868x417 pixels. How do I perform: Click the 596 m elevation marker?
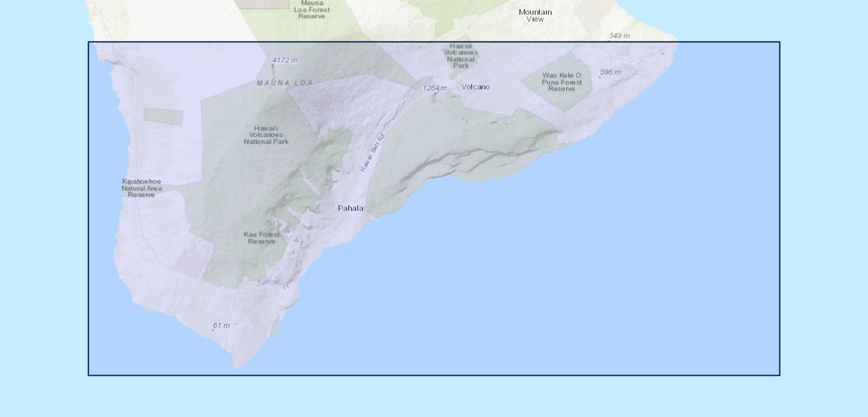610,72
